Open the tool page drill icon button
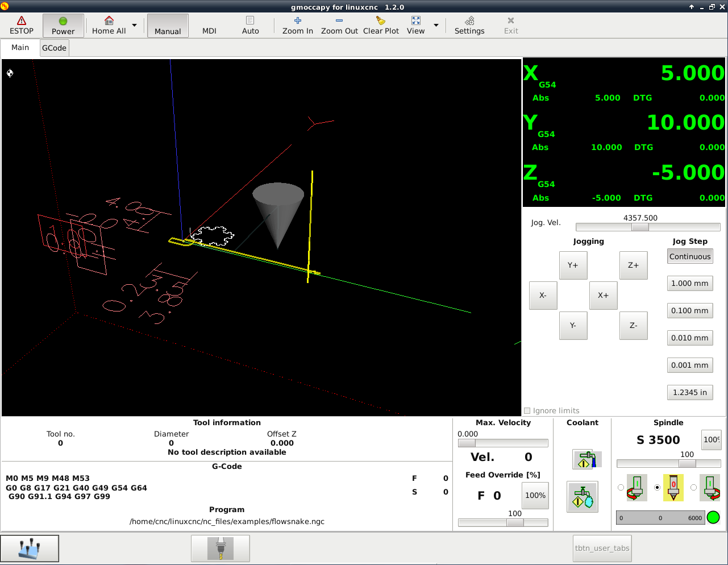 click(221, 549)
